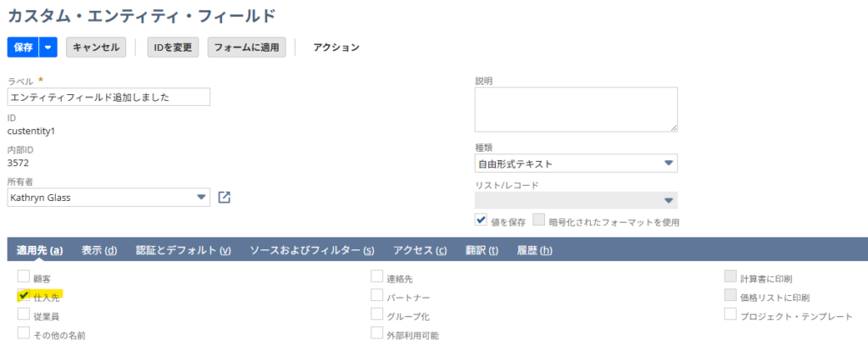Uncheck the 仕入先 checkbox
The image size is (868, 346).
click(x=24, y=295)
